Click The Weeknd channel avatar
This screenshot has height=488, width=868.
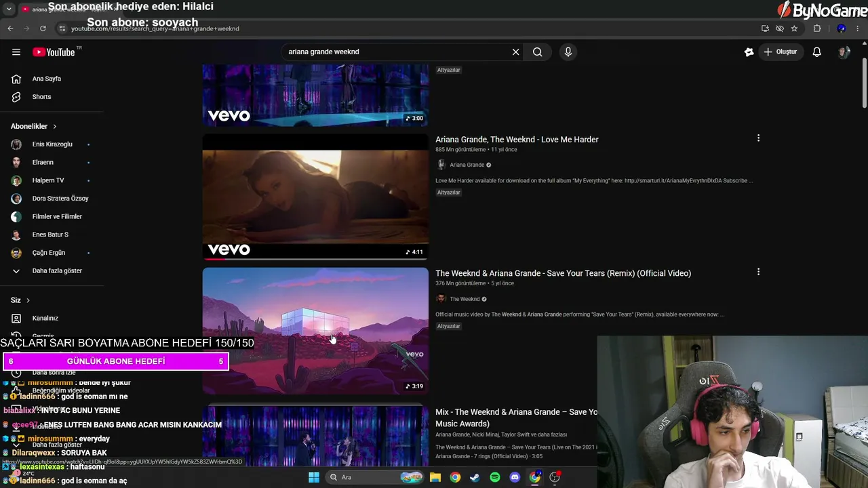coord(441,299)
